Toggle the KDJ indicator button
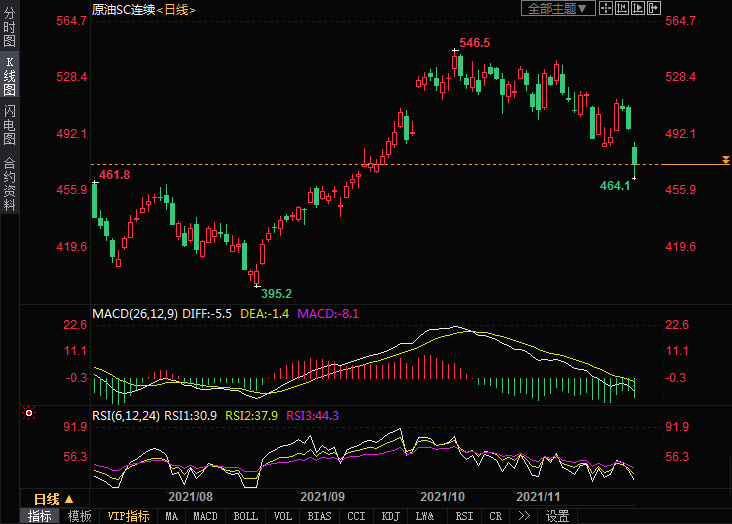The width and height of the screenshot is (732, 524). (x=389, y=516)
